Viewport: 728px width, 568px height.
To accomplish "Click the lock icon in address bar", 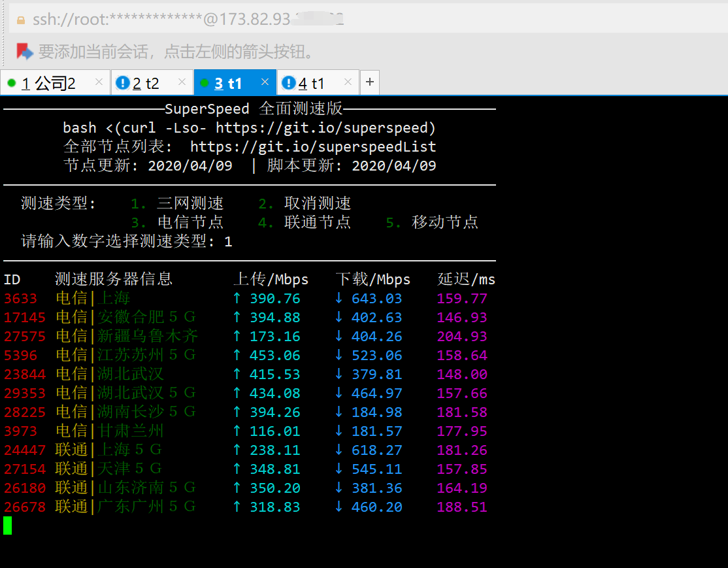I will (x=22, y=20).
